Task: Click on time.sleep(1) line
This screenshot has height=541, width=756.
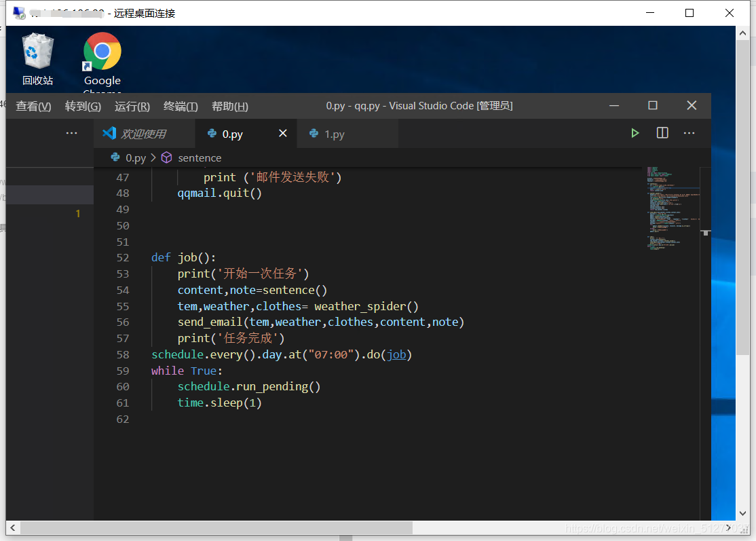Action: [219, 403]
